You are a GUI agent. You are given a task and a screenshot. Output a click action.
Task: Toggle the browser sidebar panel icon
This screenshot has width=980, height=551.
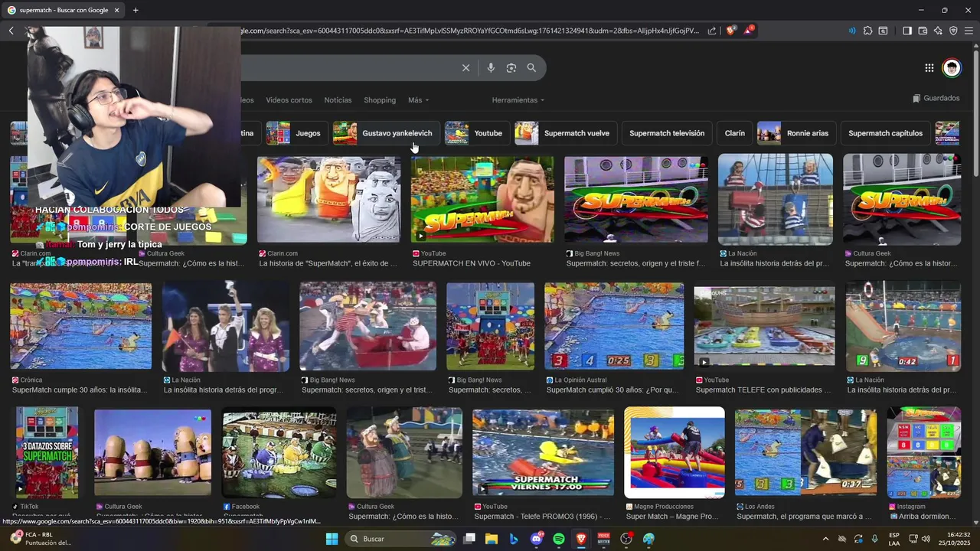pyautogui.click(x=907, y=31)
